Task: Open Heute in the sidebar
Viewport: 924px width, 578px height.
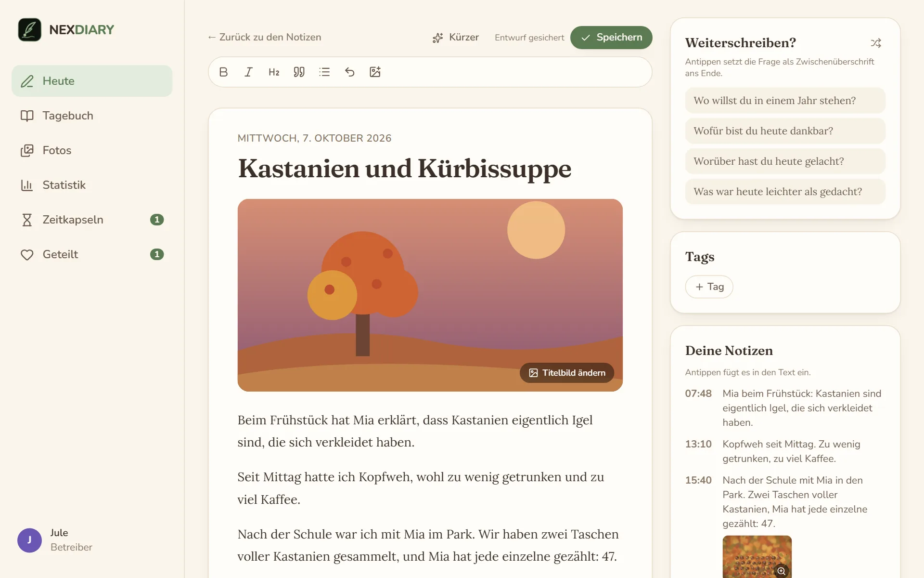Action: click(x=92, y=81)
